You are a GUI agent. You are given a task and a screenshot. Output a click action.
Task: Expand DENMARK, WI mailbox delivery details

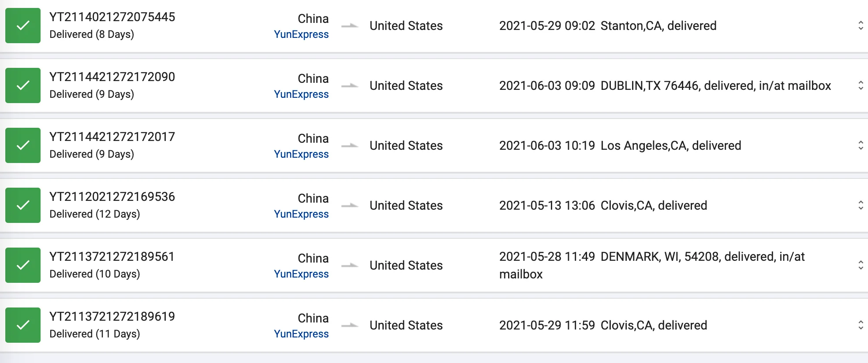[861, 265]
